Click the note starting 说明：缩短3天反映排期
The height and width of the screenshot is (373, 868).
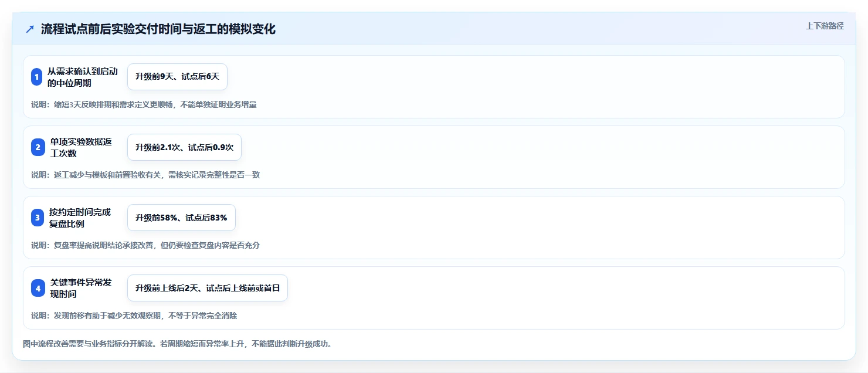144,104
